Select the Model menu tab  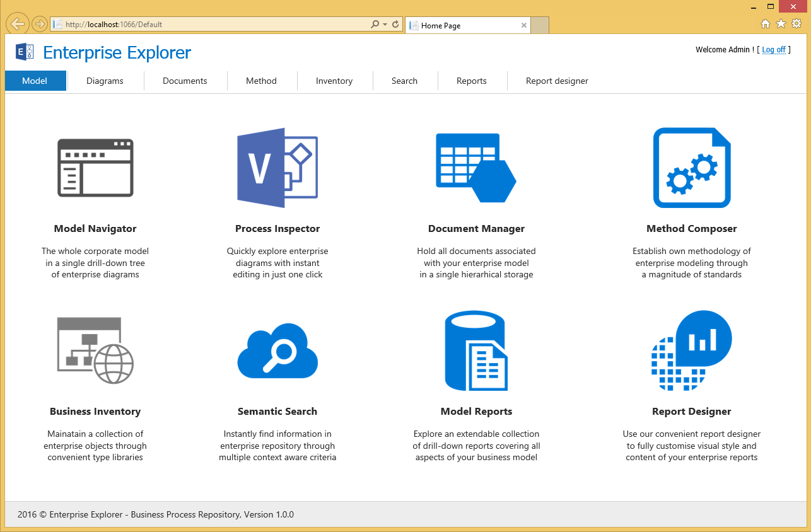35,81
